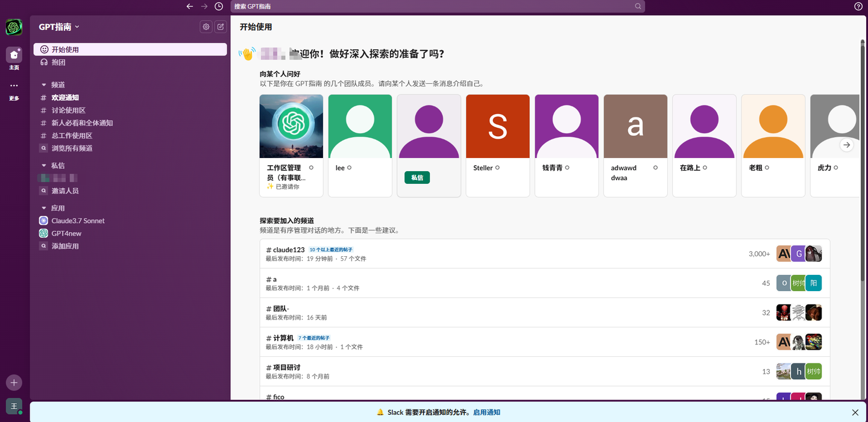Select 开始使用 in the sidebar

(66, 49)
